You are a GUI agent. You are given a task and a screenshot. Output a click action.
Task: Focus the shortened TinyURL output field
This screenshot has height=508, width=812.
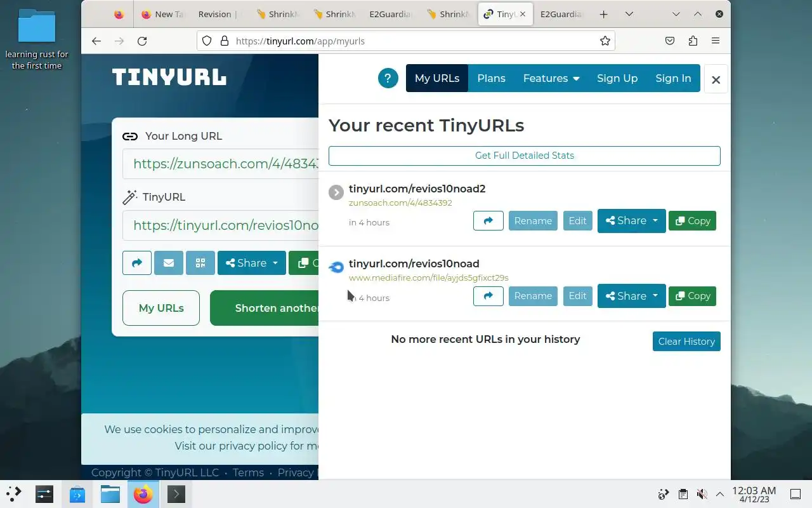(221, 225)
